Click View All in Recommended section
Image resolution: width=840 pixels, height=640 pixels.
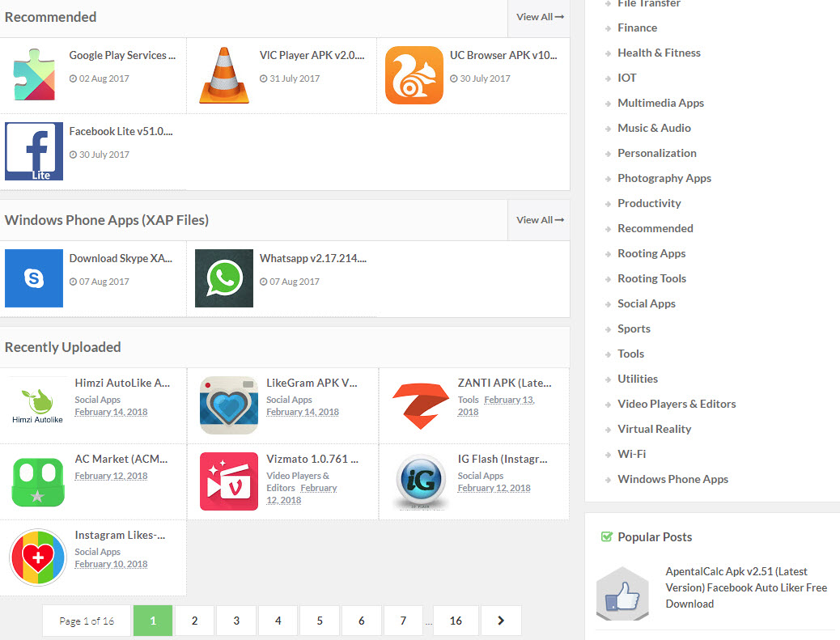(x=540, y=17)
